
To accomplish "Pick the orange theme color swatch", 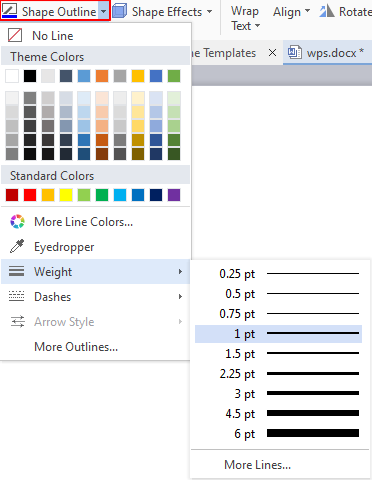I will coord(102,76).
